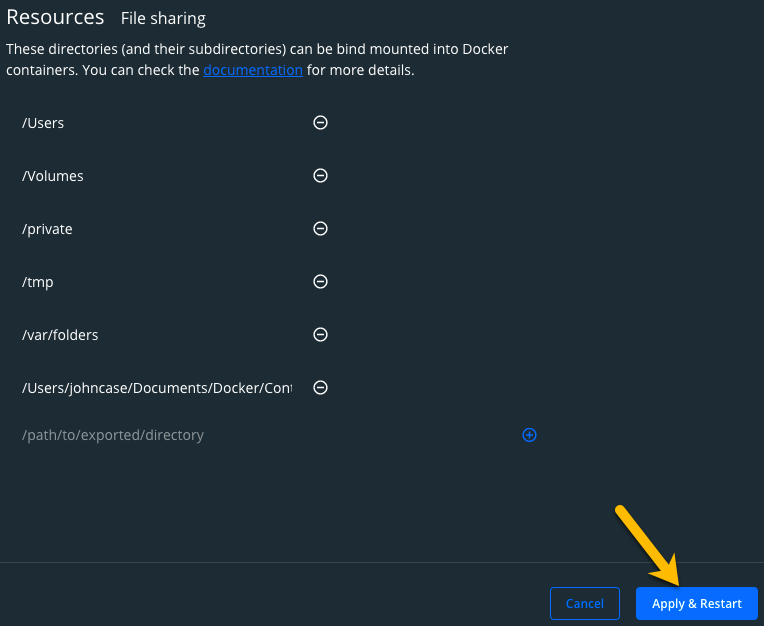Click the Resources heading
The width and height of the screenshot is (764, 626).
coord(55,17)
